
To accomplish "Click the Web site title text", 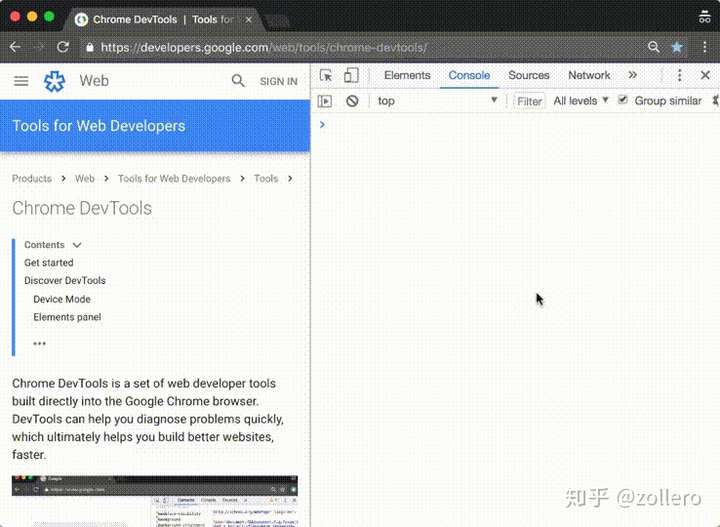I will pyautogui.click(x=94, y=81).
